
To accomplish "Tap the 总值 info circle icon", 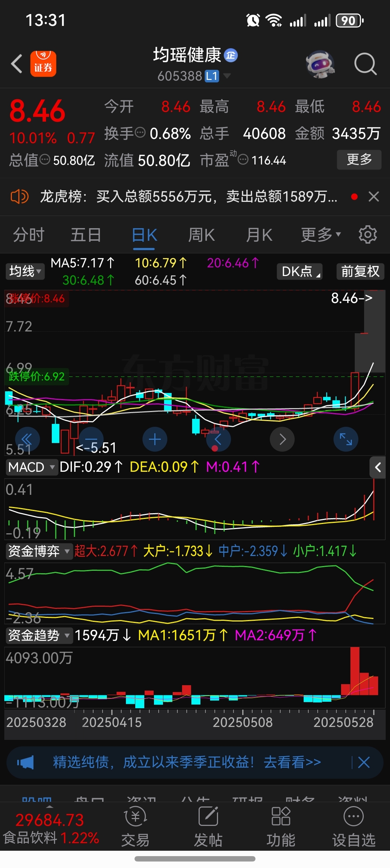I will point(45,159).
